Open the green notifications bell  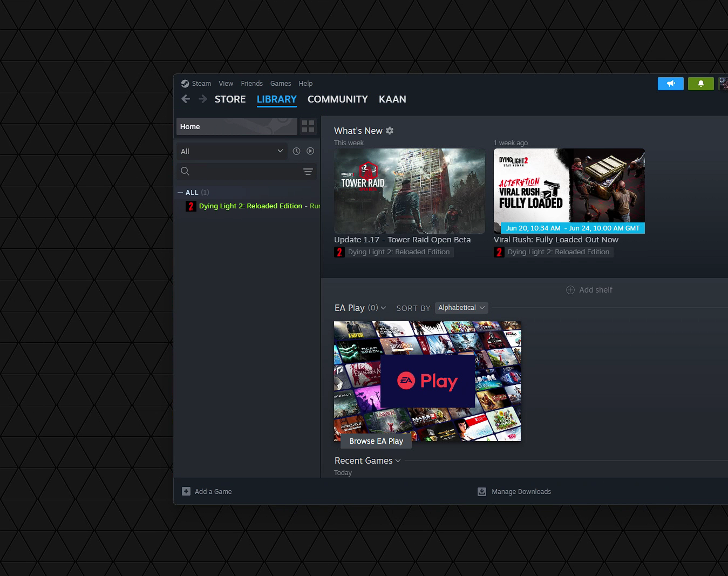coord(701,84)
